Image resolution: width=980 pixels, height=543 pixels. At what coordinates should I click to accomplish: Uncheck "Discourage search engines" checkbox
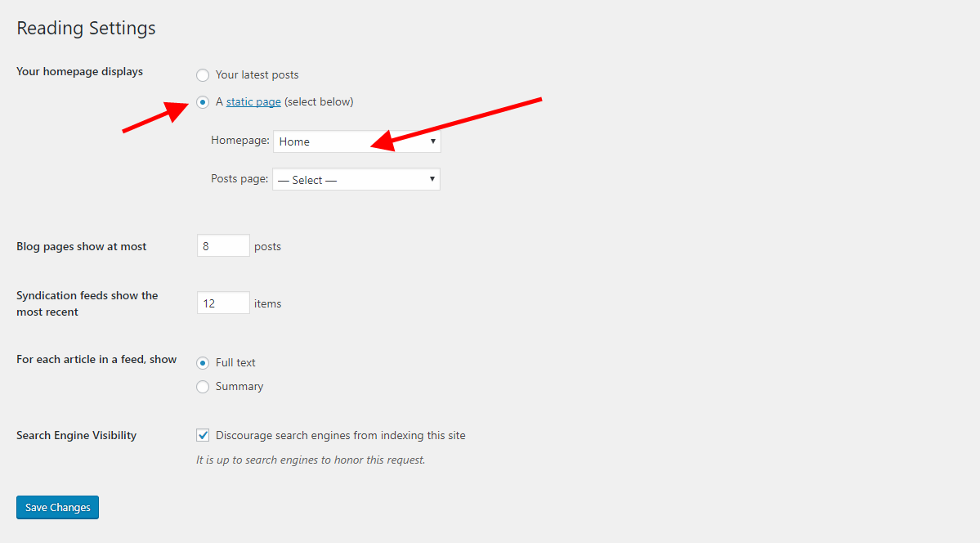point(203,436)
